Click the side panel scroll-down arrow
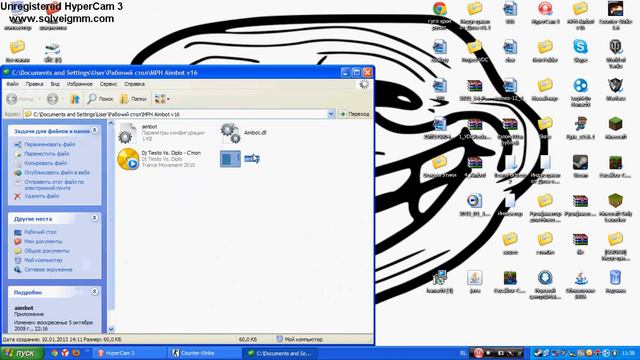This screenshot has height=360, width=640. pyautogui.click(x=111, y=329)
